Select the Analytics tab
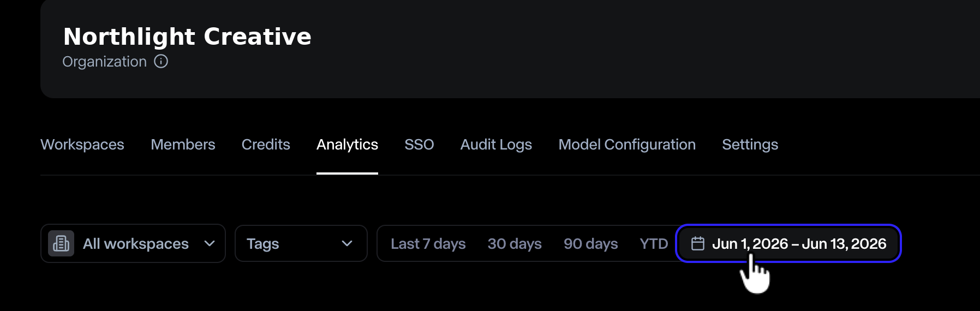 point(347,145)
